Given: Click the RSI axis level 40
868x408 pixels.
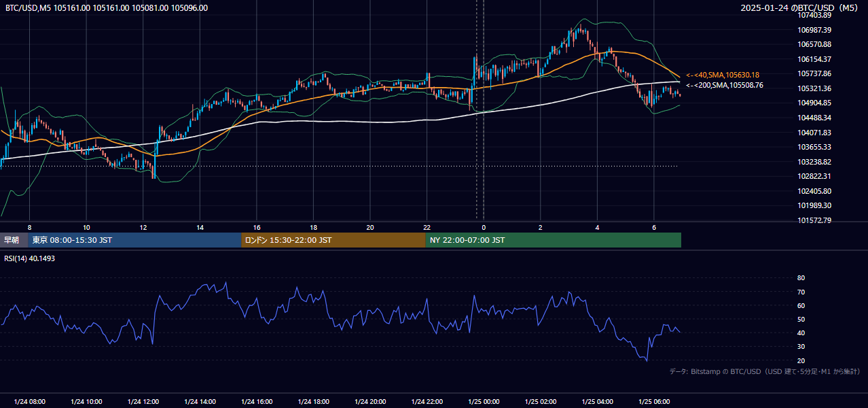Looking at the screenshot, I should click(801, 333).
